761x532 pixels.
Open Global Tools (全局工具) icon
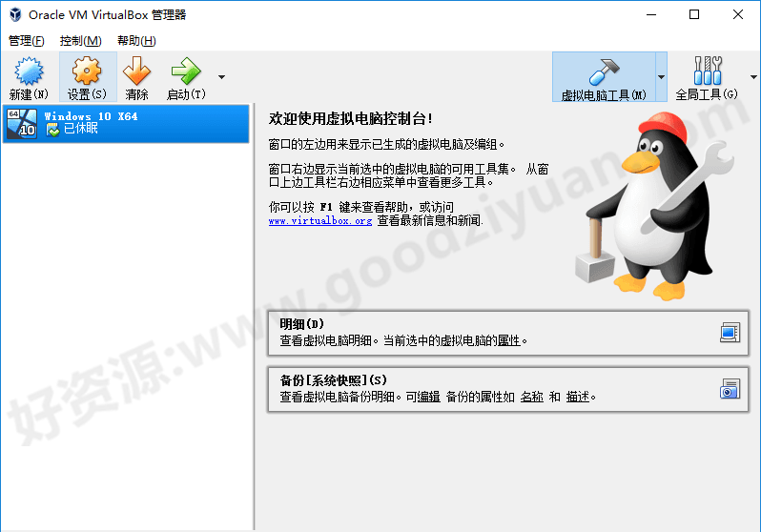click(708, 71)
